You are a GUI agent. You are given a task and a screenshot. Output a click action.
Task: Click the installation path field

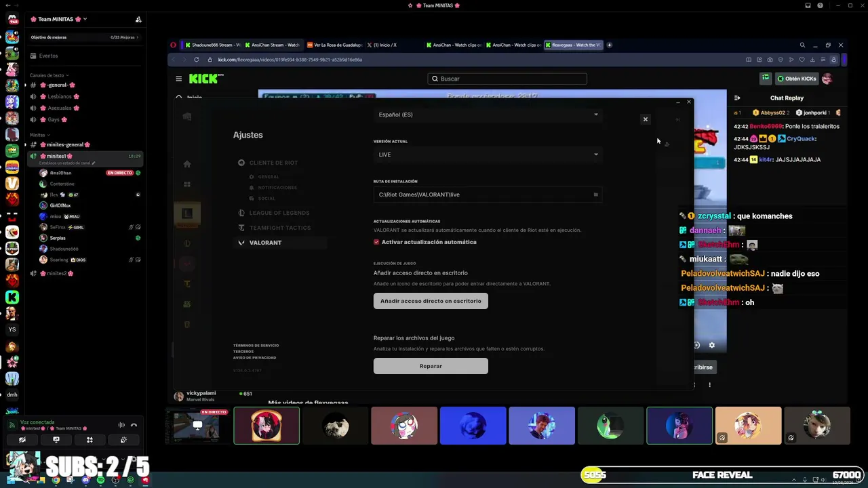pos(488,195)
